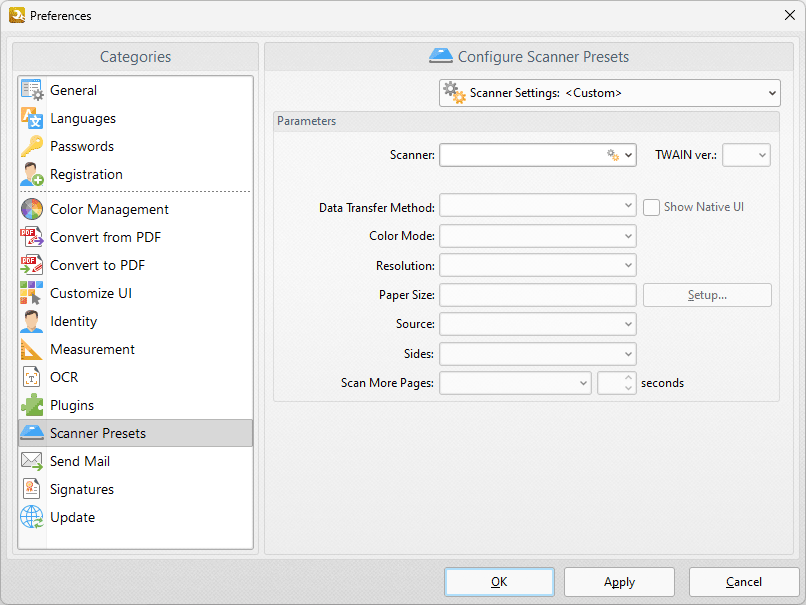
Task: Click the Plugins puzzle piece icon
Action: [x=32, y=405]
